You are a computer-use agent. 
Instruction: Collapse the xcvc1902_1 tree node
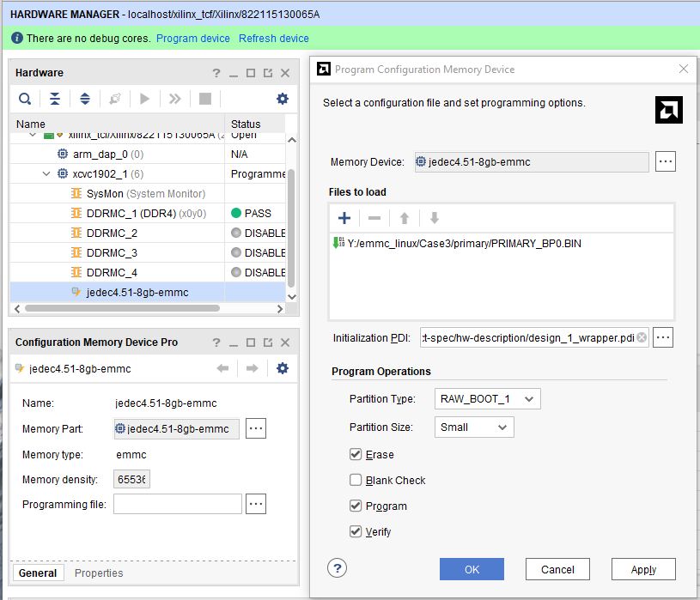coord(46,173)
